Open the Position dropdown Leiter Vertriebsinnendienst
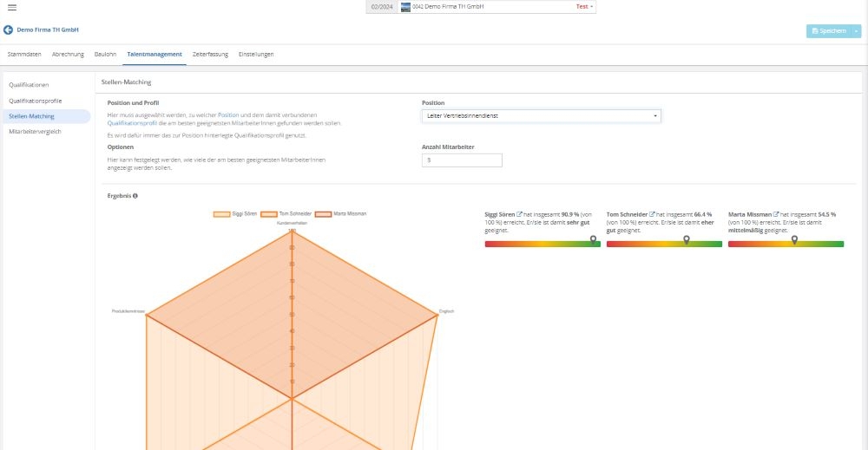The height and width of the screenshot is (450, 868). (542, 116)
